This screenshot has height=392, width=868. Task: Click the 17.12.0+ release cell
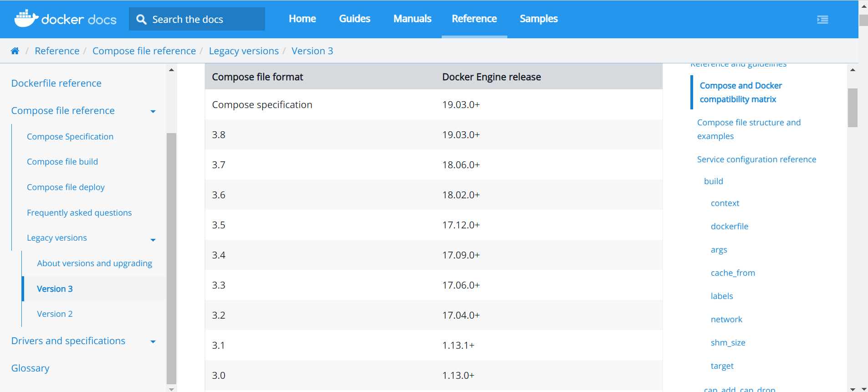pos(461,225)
